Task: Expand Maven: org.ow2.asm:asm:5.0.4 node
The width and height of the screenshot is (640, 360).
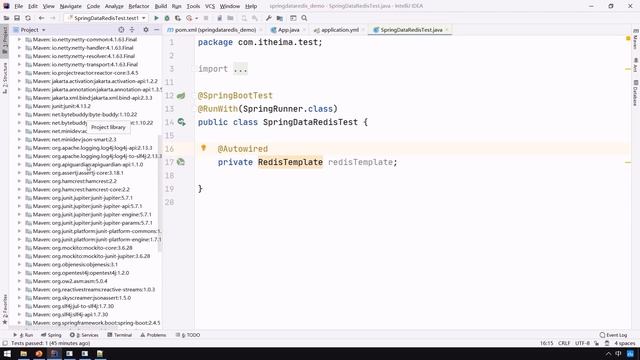Action: (x=19, y=281)
